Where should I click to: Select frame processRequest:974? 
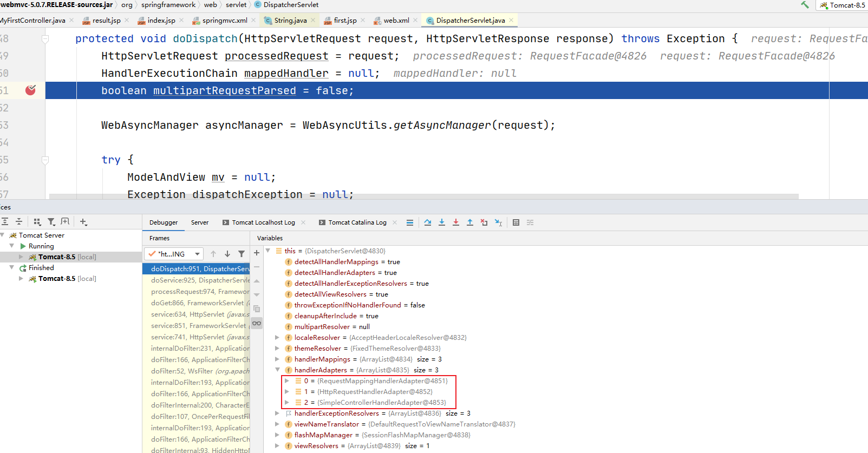tap(196, 292)
